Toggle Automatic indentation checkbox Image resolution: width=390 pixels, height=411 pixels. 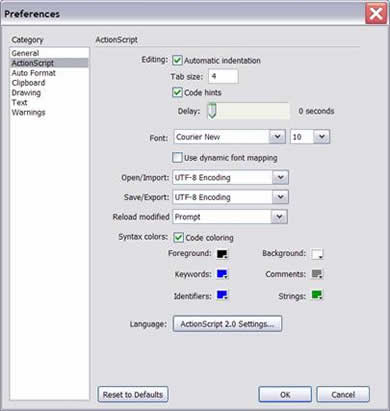[177, 60]
